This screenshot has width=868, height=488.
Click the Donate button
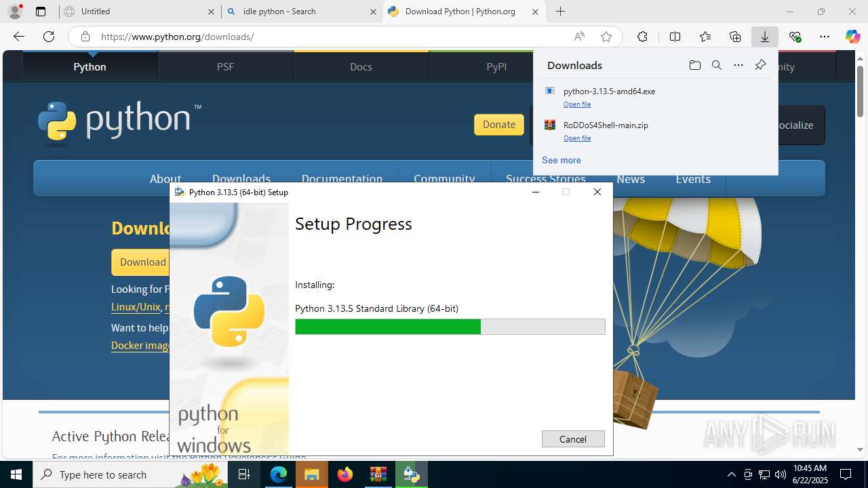499,124
